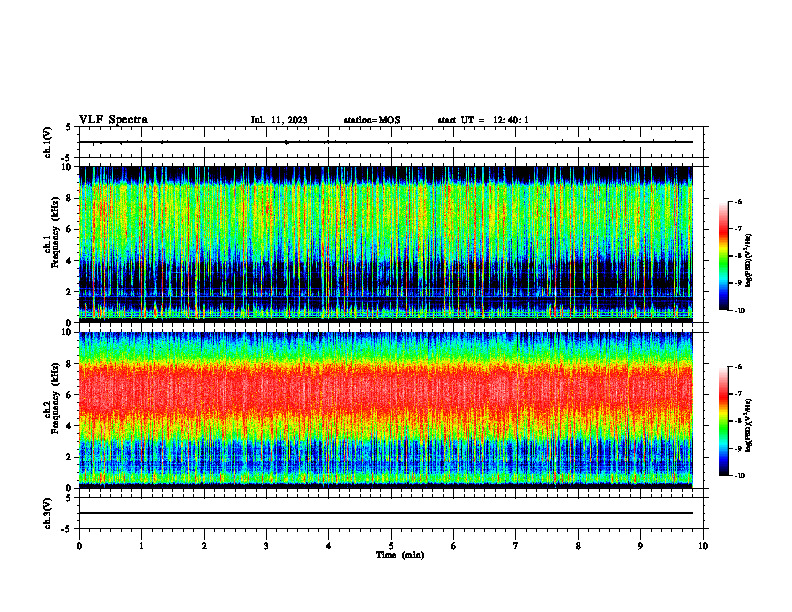Click time axis tick label "5"
The image size is (792, 612).
point(391,546)
